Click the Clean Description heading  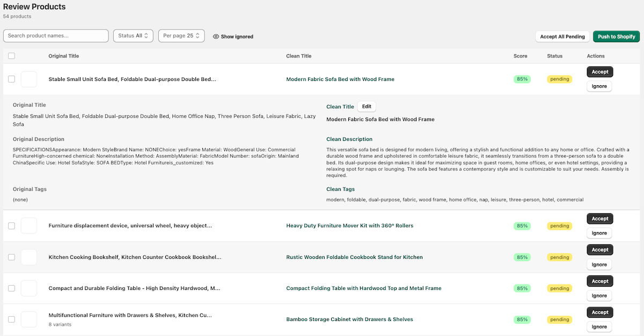pos(349,139)
